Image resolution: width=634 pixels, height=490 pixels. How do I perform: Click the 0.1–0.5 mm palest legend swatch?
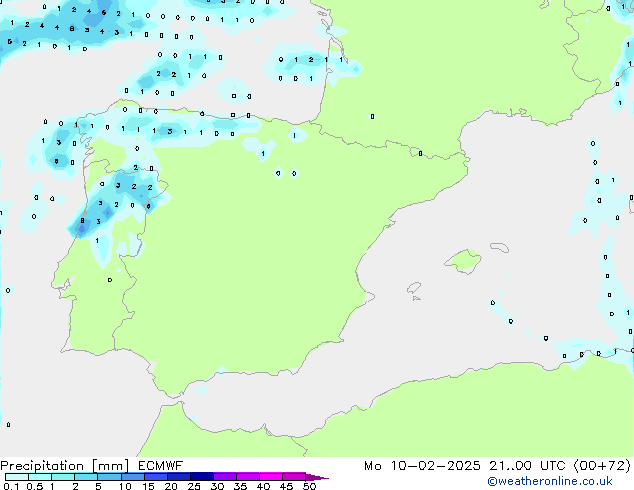[x=17, y=477]
